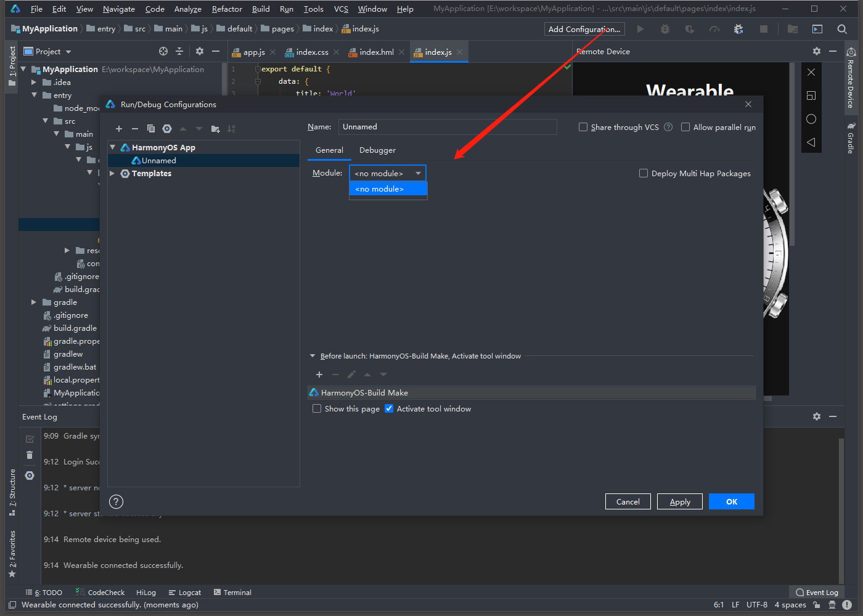Click Remote Device panel gear icon
Image resolution: width=863 pixels, height=616 pixels.
tap(817, 52)
